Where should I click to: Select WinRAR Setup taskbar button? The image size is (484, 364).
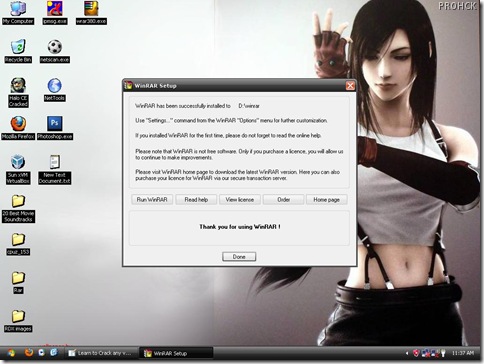177,353
